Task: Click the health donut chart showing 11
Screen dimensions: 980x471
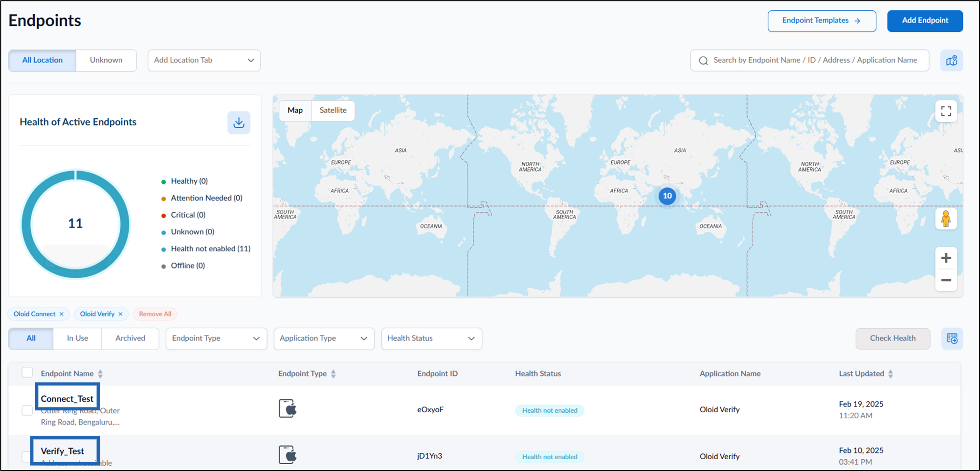Action: (x=75, y=224)
